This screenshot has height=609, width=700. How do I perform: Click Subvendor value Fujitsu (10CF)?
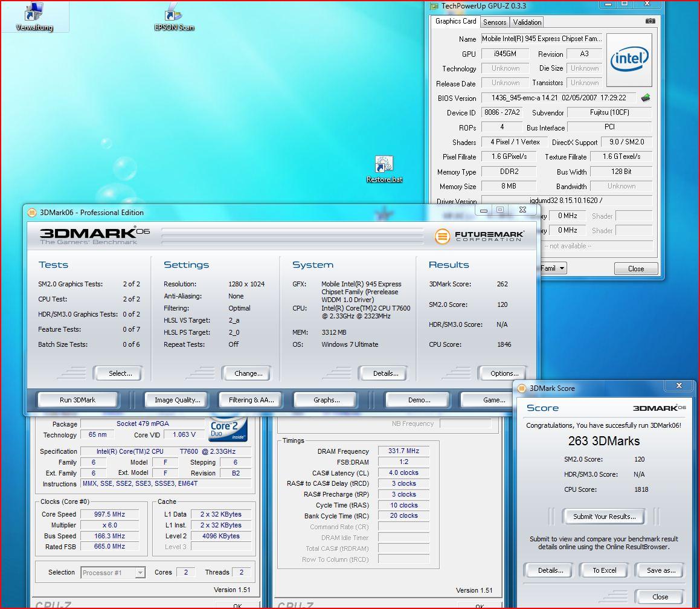pos(609,112)
